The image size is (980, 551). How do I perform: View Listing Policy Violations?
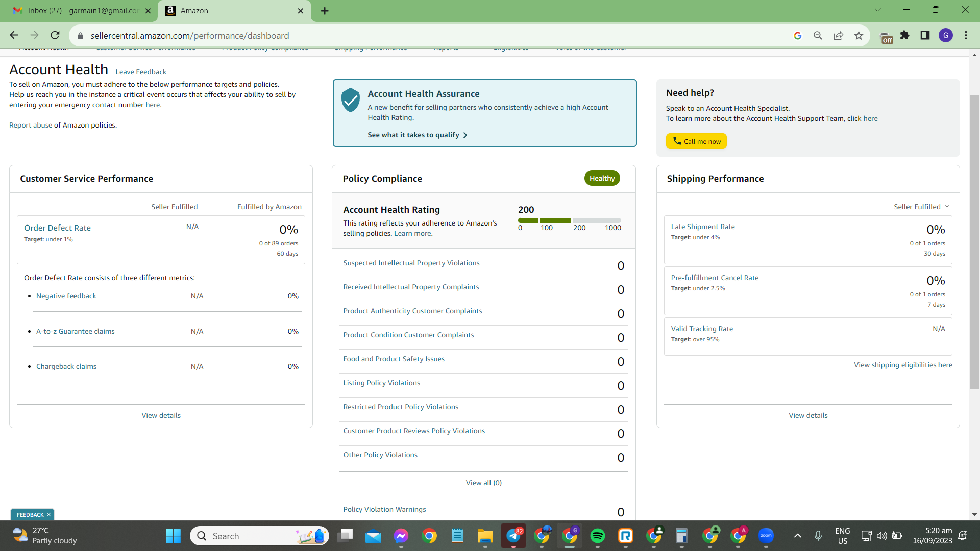coord(382,383)
